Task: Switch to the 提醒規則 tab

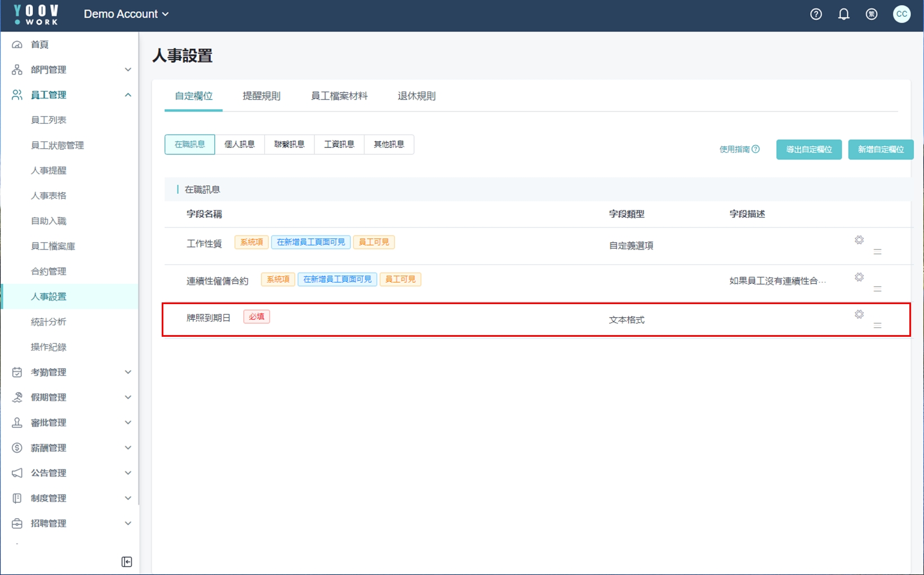Action: 261,96
